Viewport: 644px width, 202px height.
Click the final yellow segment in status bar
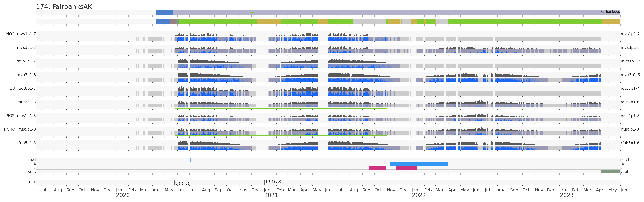pyautogui.click(x=611, y=22)
